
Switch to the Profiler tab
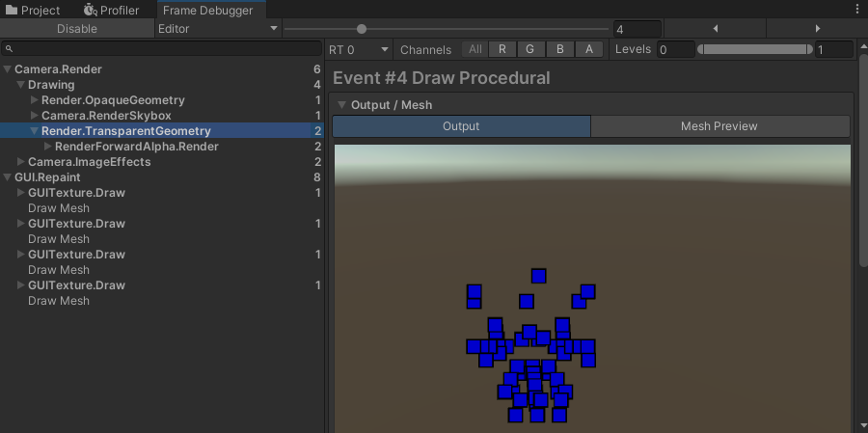pyautogui.click(x=111, y=10)
